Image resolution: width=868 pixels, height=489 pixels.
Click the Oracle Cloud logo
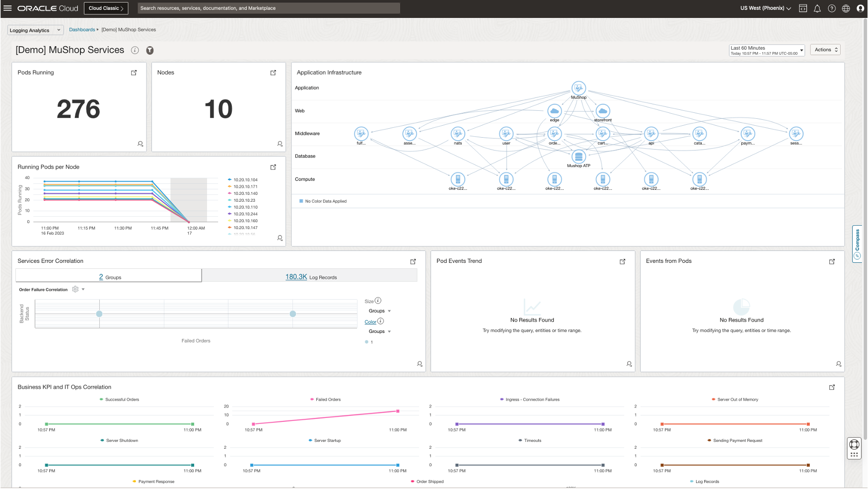48,8
